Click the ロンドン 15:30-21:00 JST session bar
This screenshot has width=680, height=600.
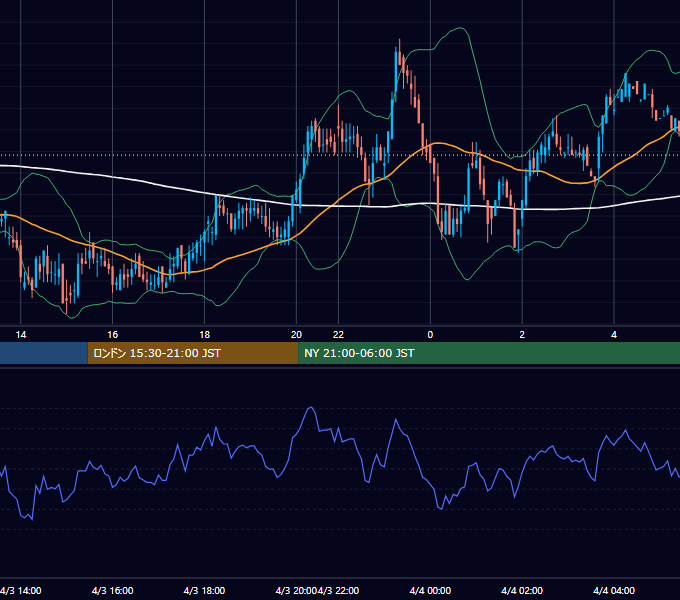193,353
